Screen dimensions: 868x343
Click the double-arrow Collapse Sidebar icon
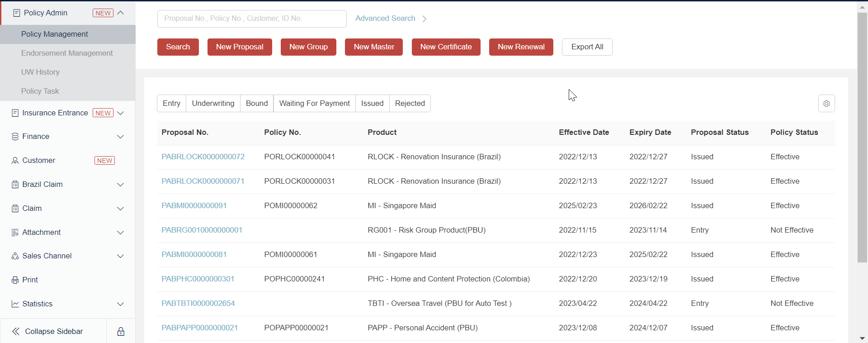point(16,331)
